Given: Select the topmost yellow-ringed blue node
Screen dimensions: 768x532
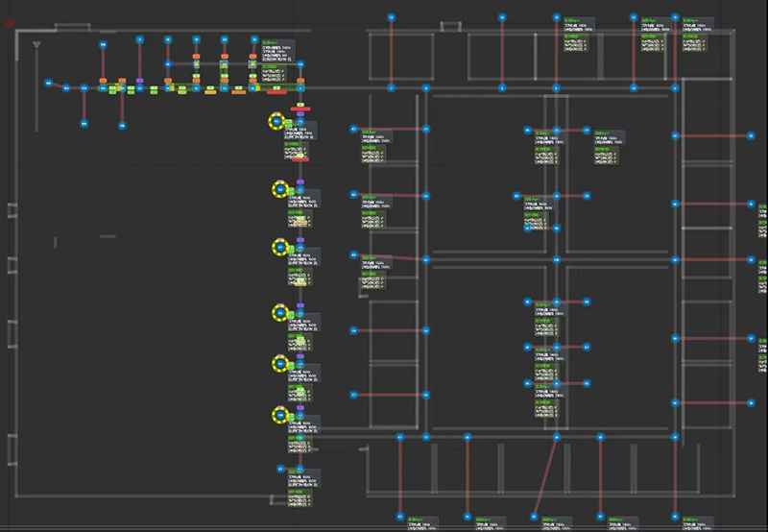Looking at the screenshot, I should [276, 121].
